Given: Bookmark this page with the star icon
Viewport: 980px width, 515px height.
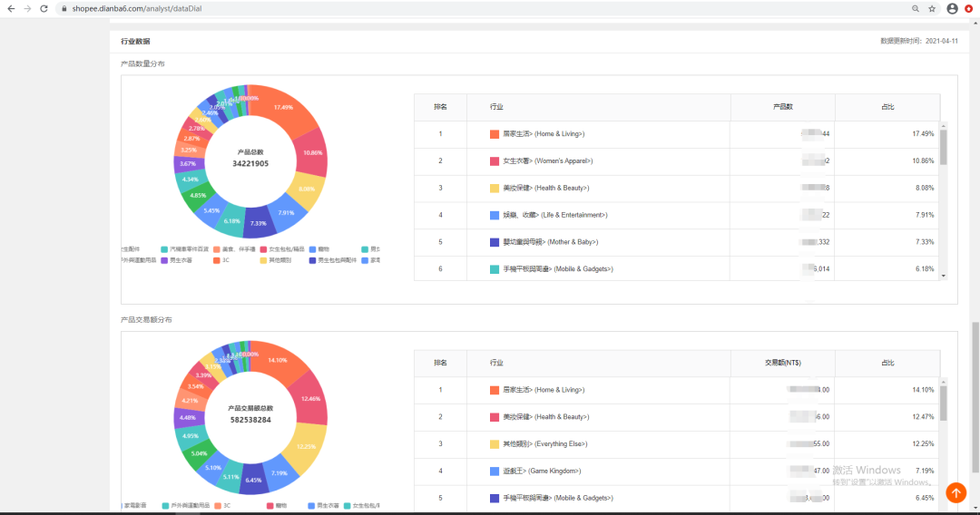Looking at the screenshot, I should (x=932, y=9).
